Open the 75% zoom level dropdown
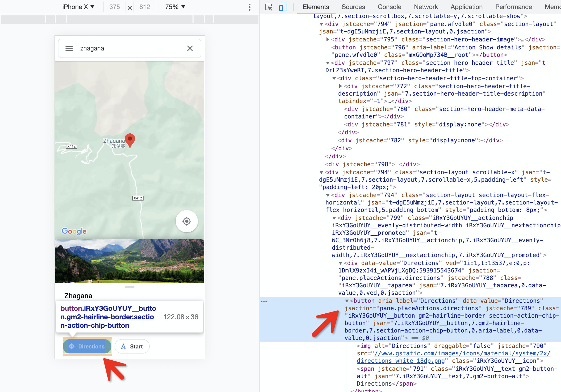 click(x=175, y=7)
